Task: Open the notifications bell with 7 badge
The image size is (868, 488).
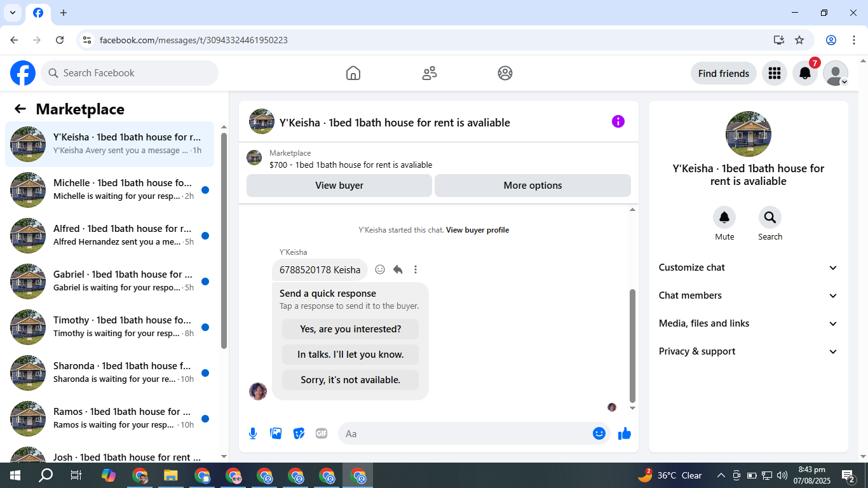Action: [x=805, y=73]
